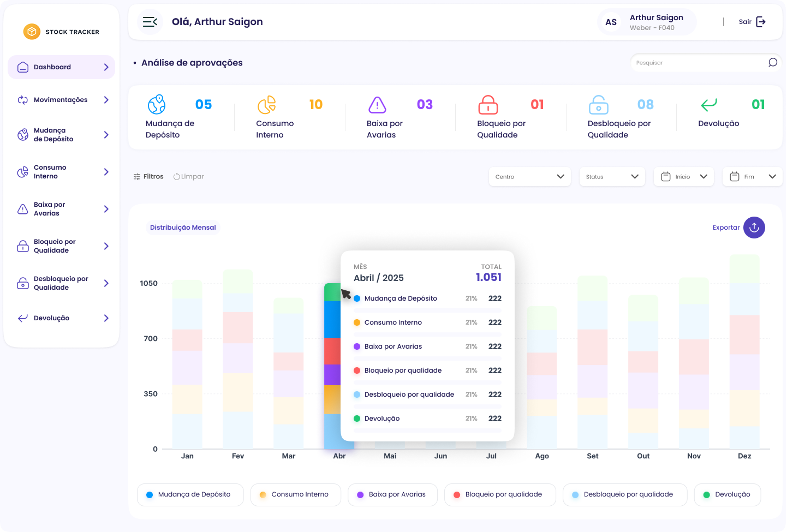Click the Bloqueio por Qualidade padlock card icon
Viewport: 787px width, 532px height.
point(488,104)
